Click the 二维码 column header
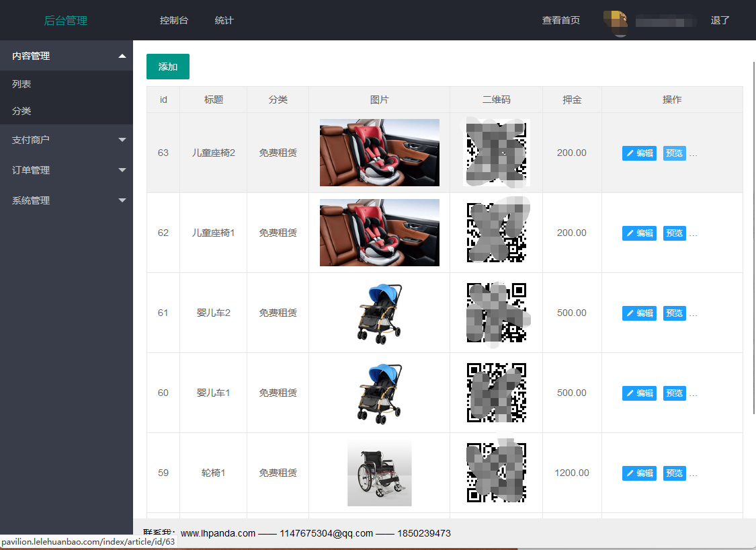The height and width of the screenshot is (550, 756). coord(497,100)
